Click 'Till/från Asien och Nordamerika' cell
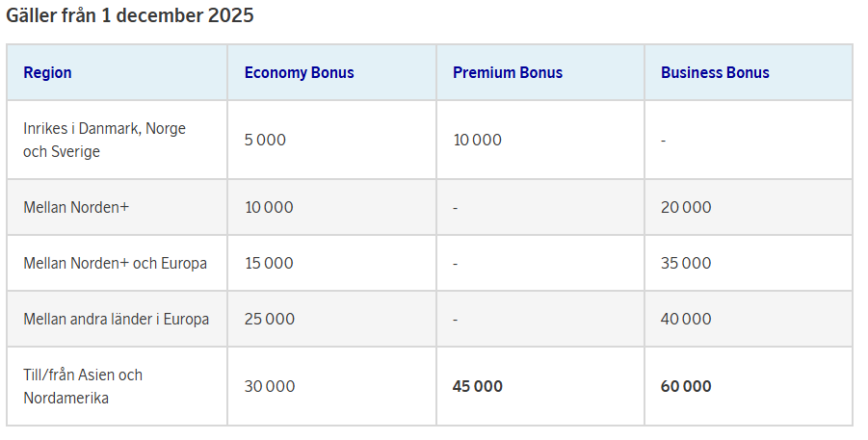 pyautogui.click(x=83, y=386)
